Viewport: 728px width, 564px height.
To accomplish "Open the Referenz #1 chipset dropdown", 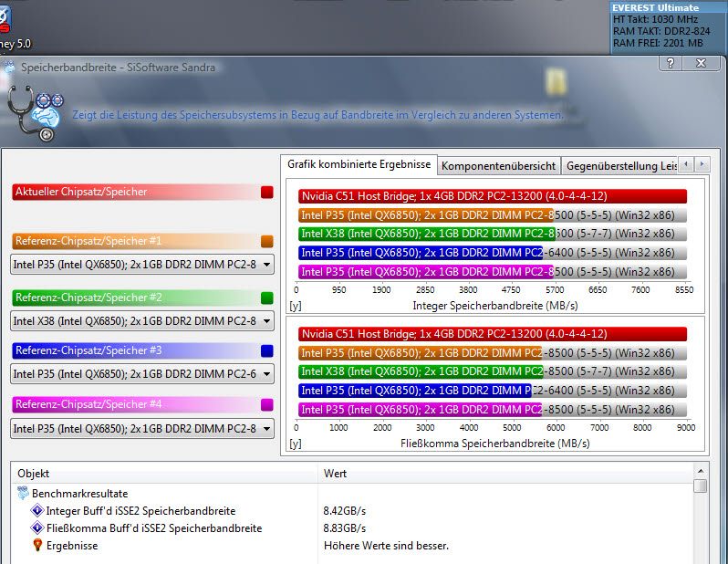I will pos(142,265).
